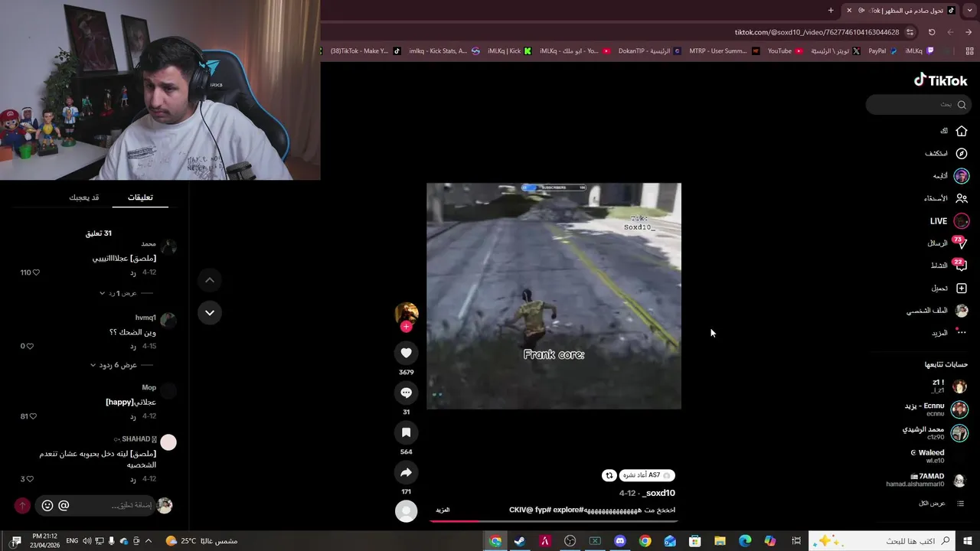This screenshot has width=980, height=551.
Task: Open followed account 7AMAD
Action: click(x=926, y=480)
